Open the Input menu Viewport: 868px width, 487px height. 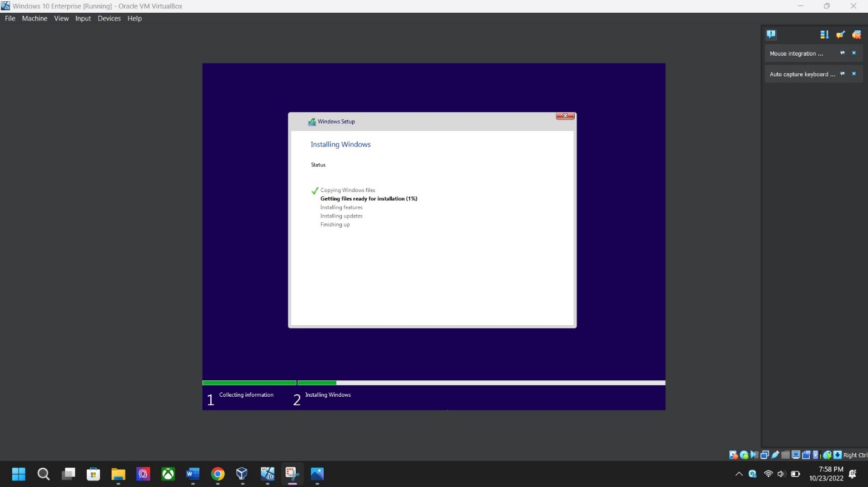(83, 18)
